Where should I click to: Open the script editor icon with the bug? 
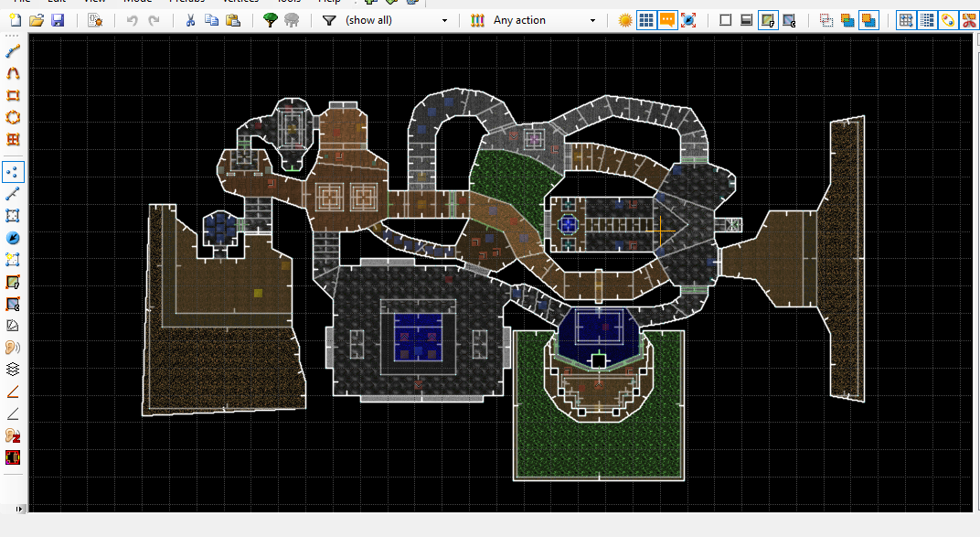coord(95,20)
